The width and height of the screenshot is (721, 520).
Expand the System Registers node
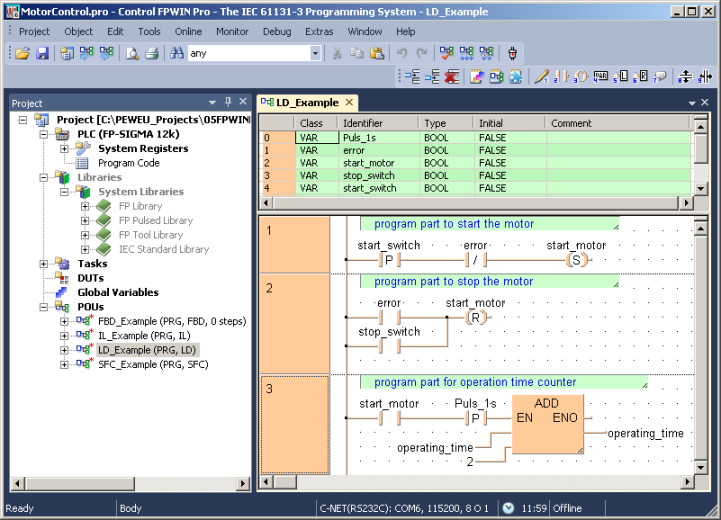pos(64,149)
